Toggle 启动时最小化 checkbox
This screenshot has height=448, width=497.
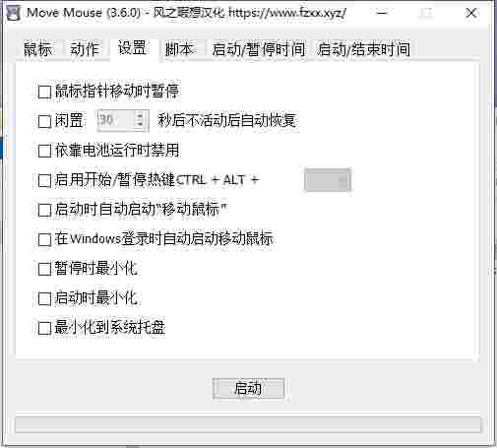click(x=44, y=298)
